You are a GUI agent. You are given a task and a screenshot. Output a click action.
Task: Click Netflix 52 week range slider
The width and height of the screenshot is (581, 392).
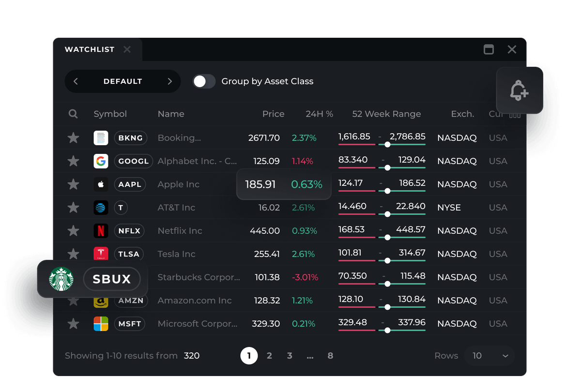click(382, 237)
